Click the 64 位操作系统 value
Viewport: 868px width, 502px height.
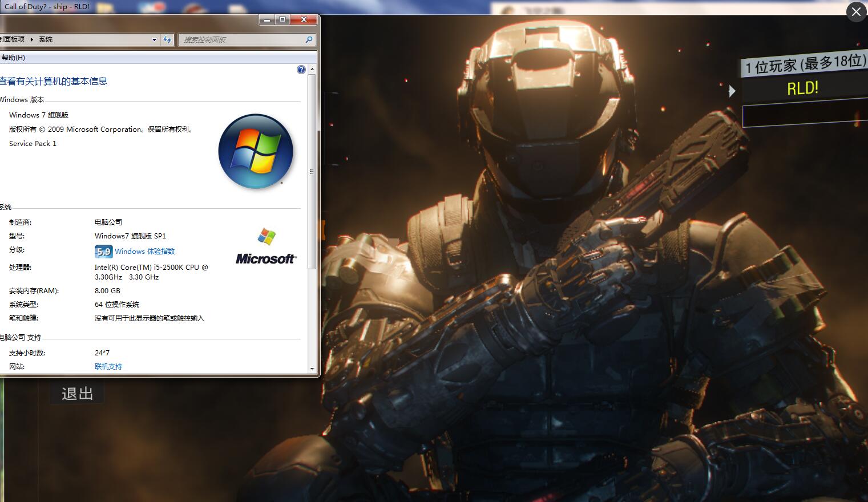tap(117, 305)
